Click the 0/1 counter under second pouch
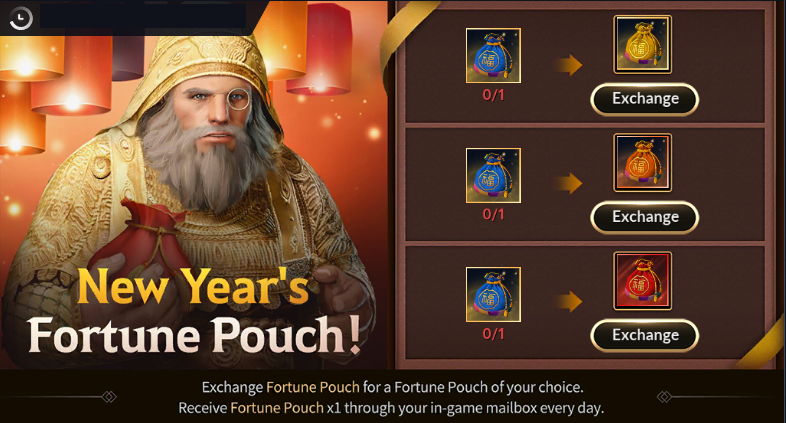 493,215
